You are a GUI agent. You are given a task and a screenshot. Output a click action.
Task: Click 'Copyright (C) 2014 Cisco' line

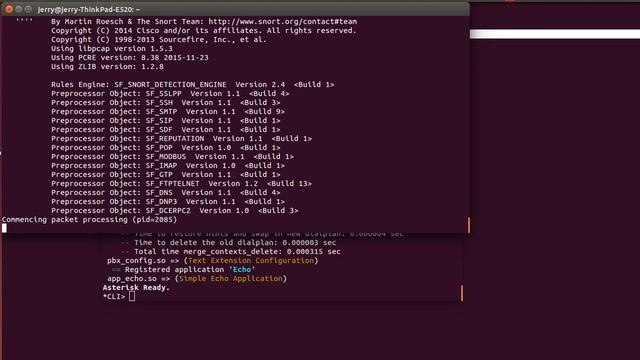click(204, 31)
